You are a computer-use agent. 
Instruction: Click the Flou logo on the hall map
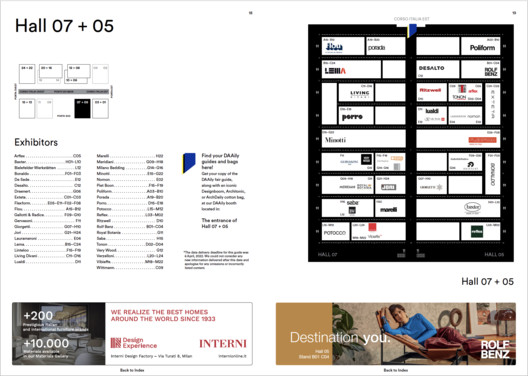334,47
